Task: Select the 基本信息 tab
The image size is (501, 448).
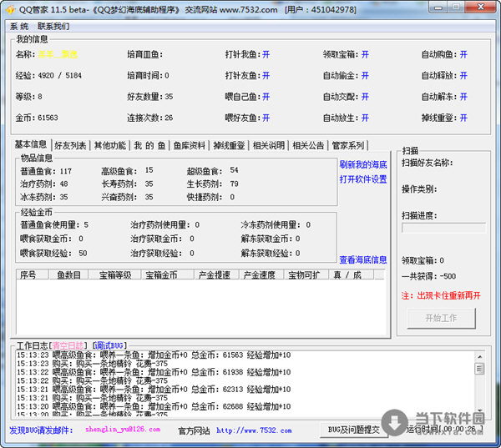Action: 31,144
